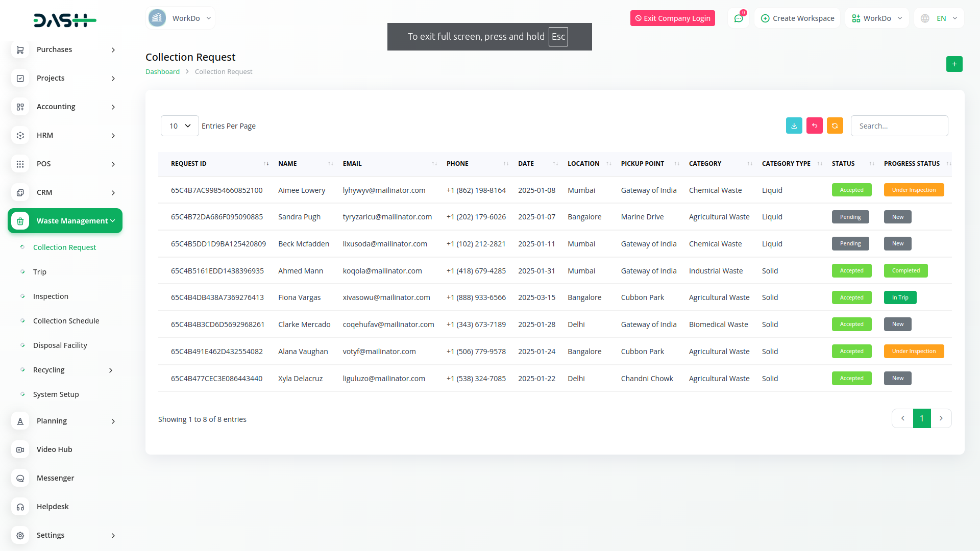Click the Exit Company Login button
This screenshot has height=551, width=980.
[x=672, y=18]
